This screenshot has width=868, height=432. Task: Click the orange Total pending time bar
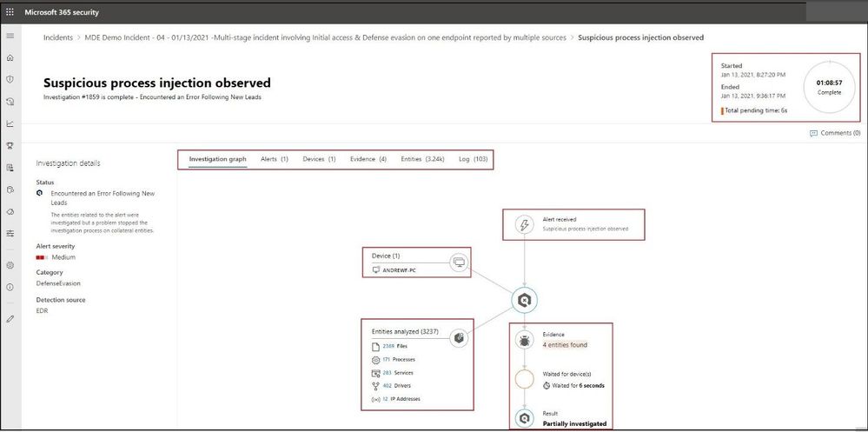[722, 110]
